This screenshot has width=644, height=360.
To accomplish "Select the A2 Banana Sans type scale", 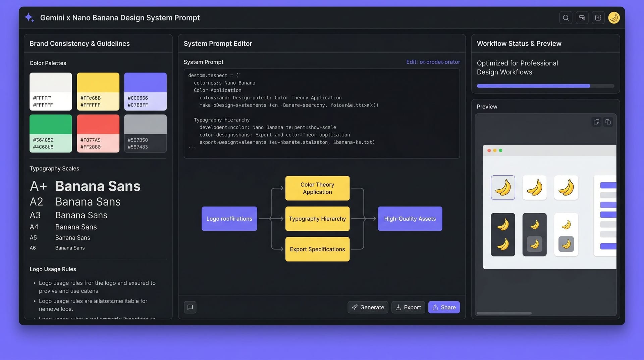I will coord(75,201).
